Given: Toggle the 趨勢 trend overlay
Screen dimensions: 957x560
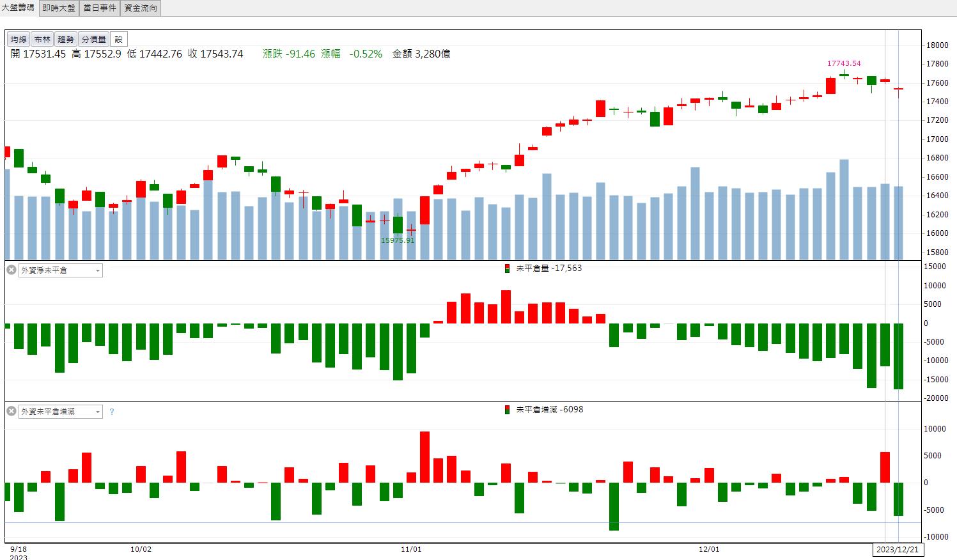Looking at the screenshot, I should click(x=65, y=40).
